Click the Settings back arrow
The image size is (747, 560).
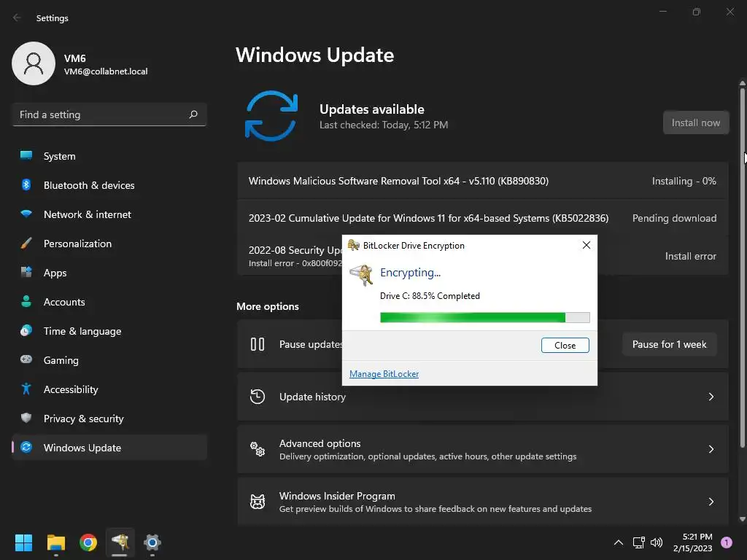click(x=17, y=17)
